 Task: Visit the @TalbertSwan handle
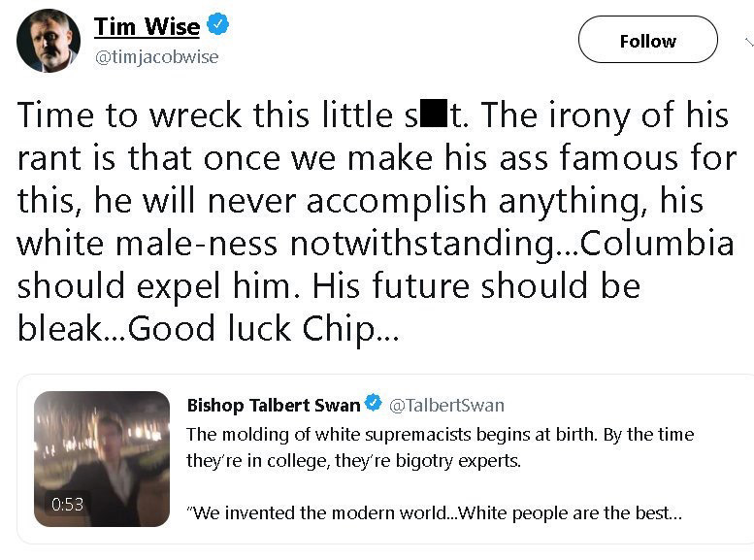[x=446, y=405]
